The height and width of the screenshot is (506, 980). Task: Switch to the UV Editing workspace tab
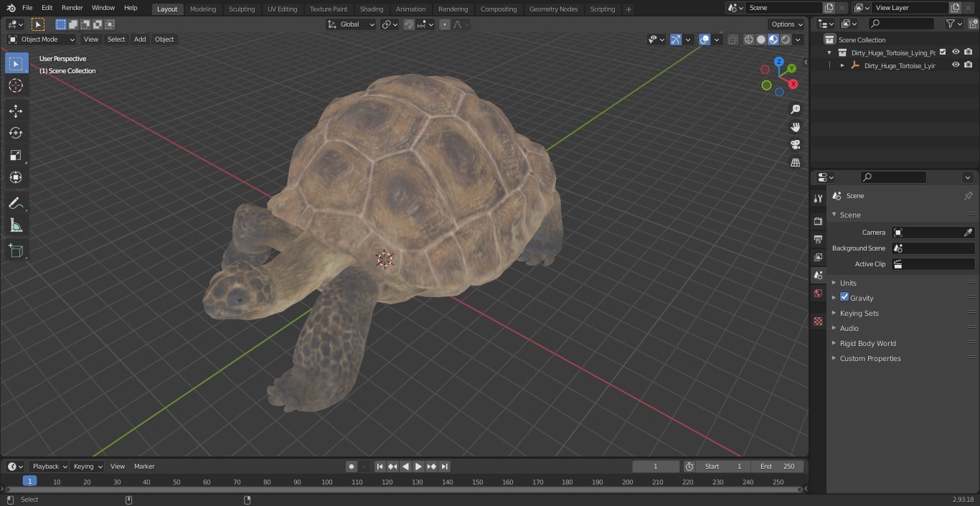coord(282,9)
